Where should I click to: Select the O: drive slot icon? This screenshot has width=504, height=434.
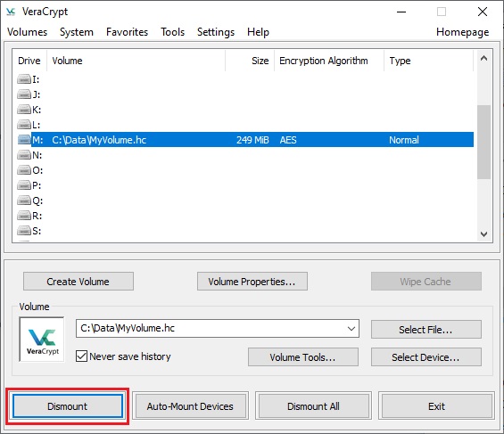(x=24, y=170)
